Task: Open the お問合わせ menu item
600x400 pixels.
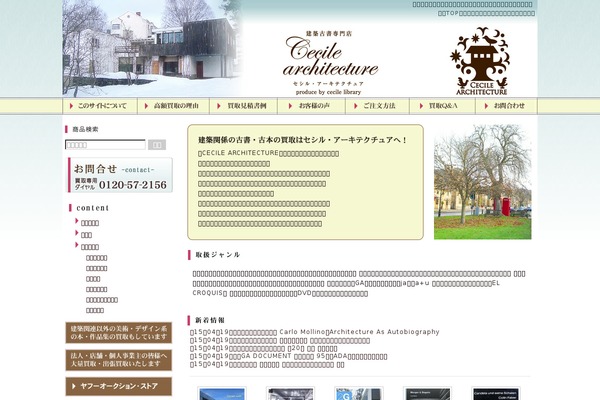Action: [x=506, y=106]
